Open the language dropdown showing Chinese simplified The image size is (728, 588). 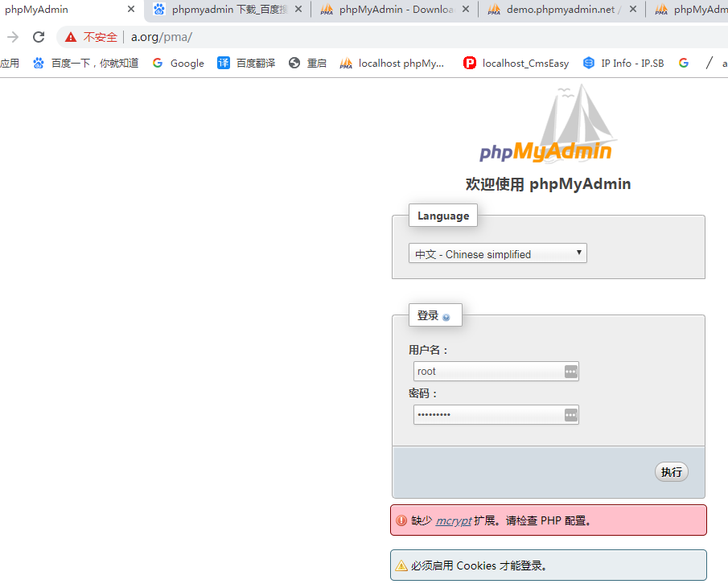tap(498, 253)
